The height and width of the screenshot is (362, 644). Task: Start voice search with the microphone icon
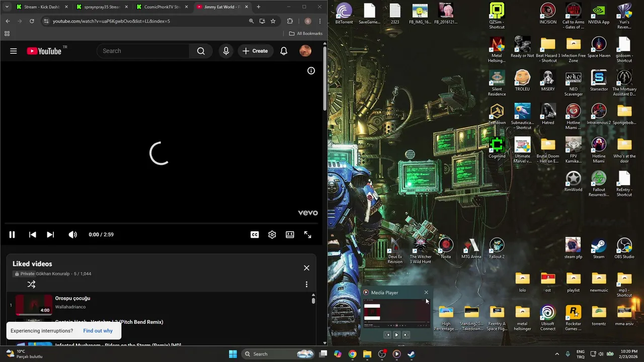tap(226, 51)
